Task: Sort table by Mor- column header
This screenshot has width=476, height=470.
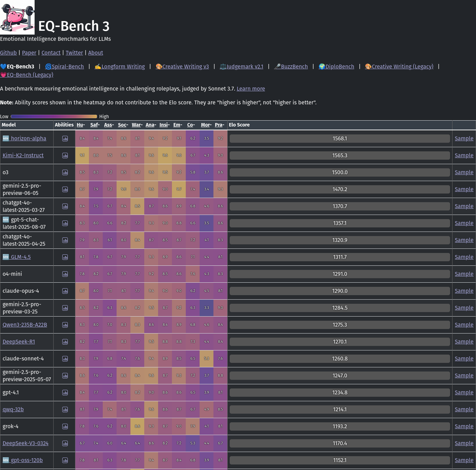Action: point(206,125)
